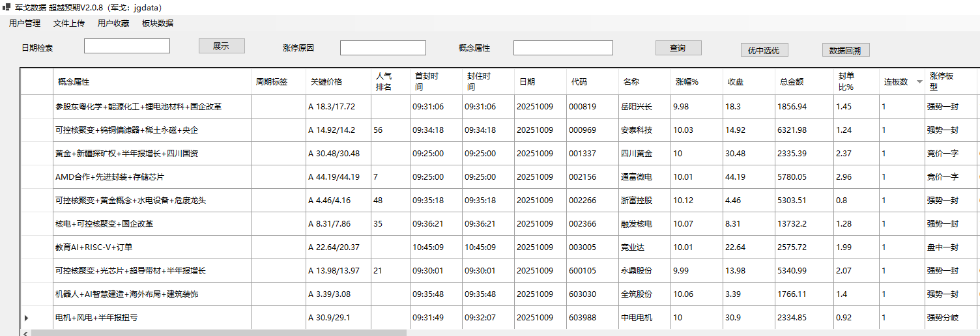Click the 展示 button
Screen dimensions: 980x336
point(222,46)
